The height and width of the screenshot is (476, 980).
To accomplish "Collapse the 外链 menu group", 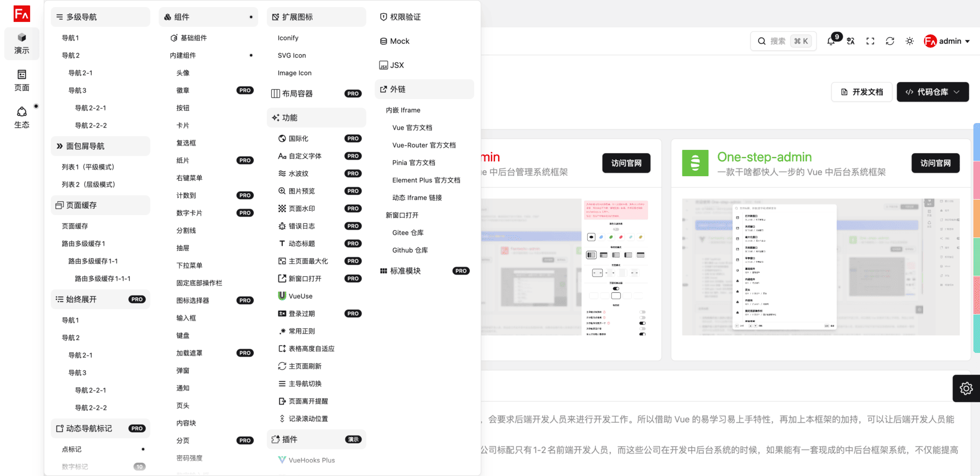I will (424, 89).
